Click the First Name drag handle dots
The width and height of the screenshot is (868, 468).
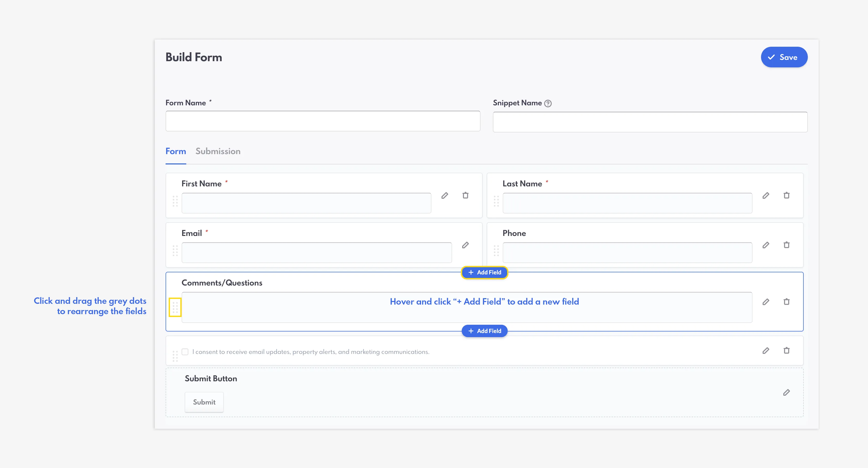pos(175,201)
